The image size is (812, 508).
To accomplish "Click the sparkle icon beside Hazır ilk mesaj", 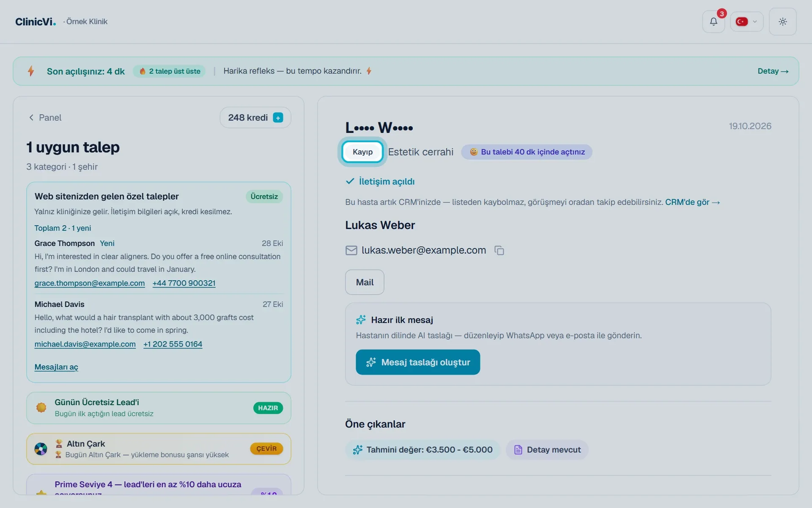I will pyautogui.click(x=361, y=320).
